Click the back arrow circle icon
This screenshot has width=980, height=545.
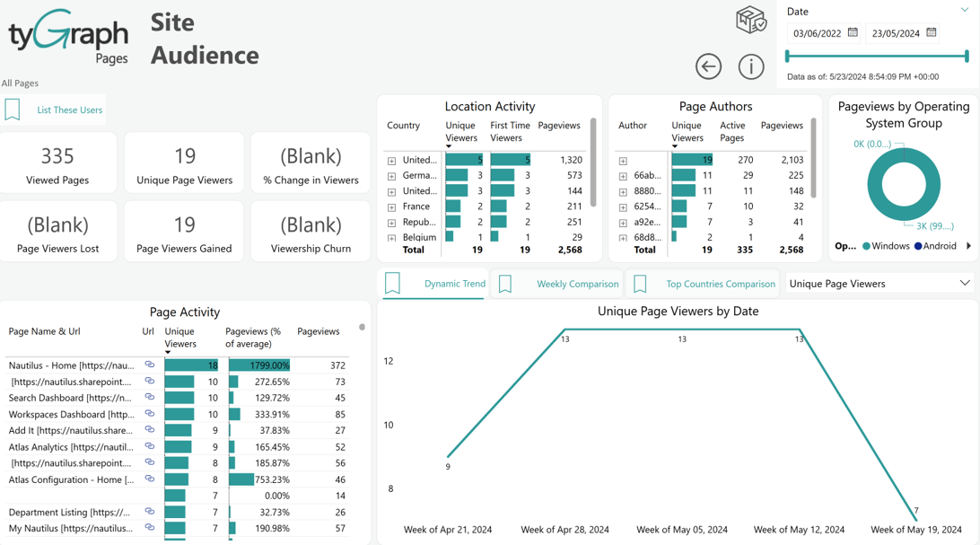[708, 66]
